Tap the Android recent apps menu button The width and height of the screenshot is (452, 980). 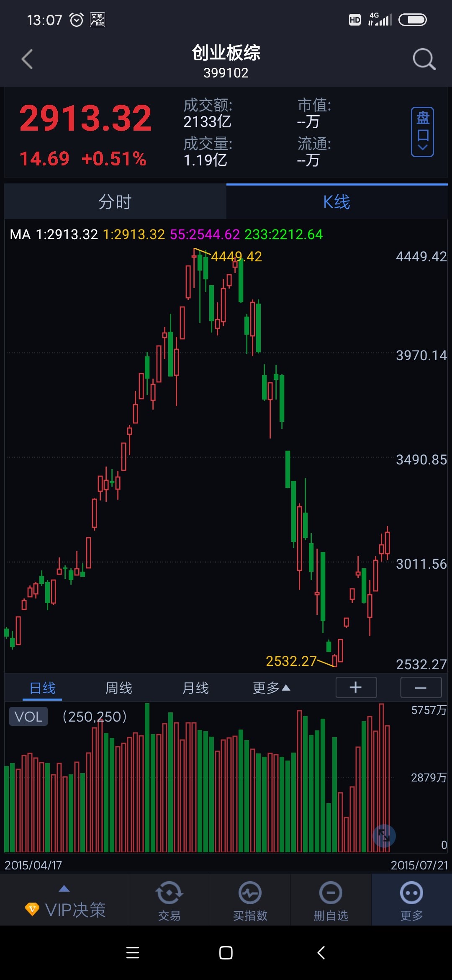click(x=133, y=953)
